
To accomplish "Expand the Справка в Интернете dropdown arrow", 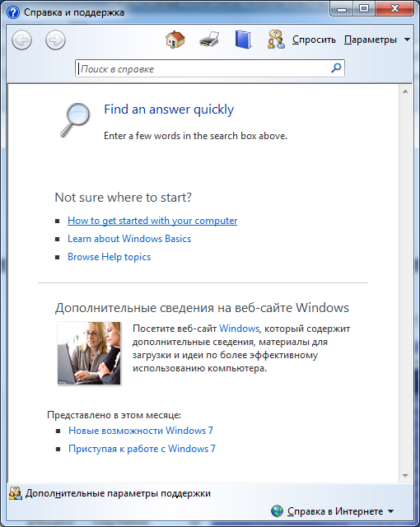I will (x=391, y=511).
